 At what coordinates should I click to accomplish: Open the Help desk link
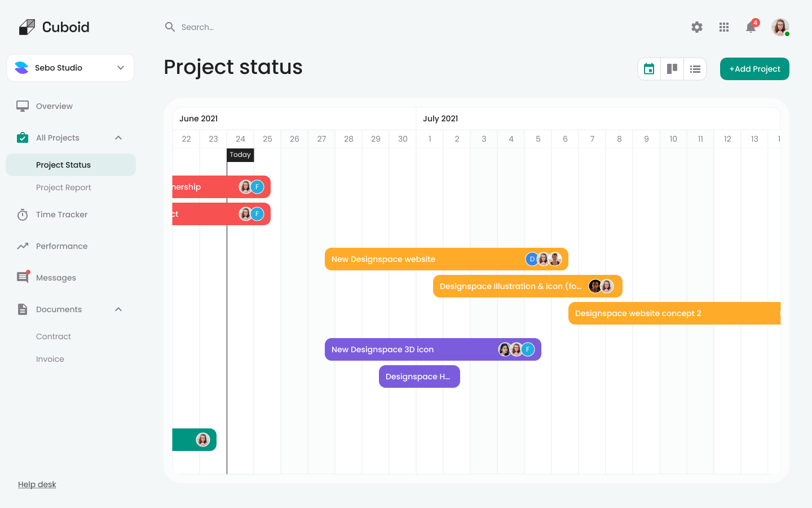click(x=37, y=484)
